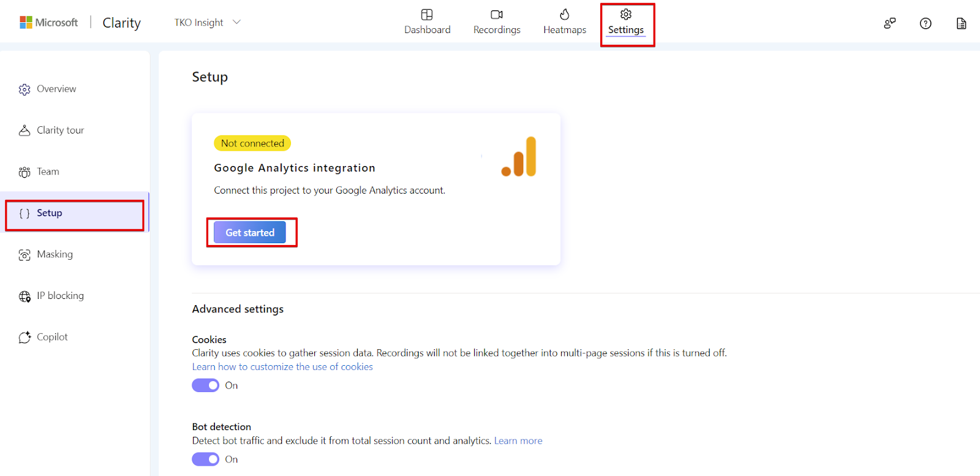Click the Setup curly braces icon
Screen dimensions: 980x476
coord(24,213)
